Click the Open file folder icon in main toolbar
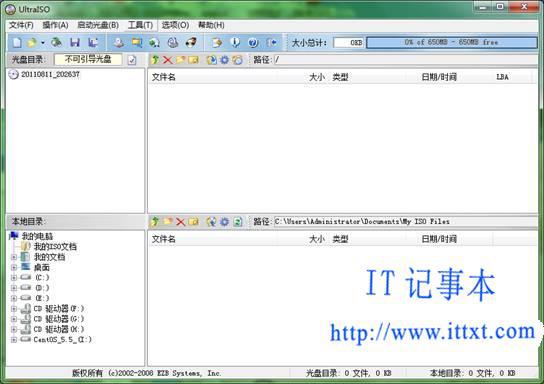 pyautogui.click(x=32, y=42)
